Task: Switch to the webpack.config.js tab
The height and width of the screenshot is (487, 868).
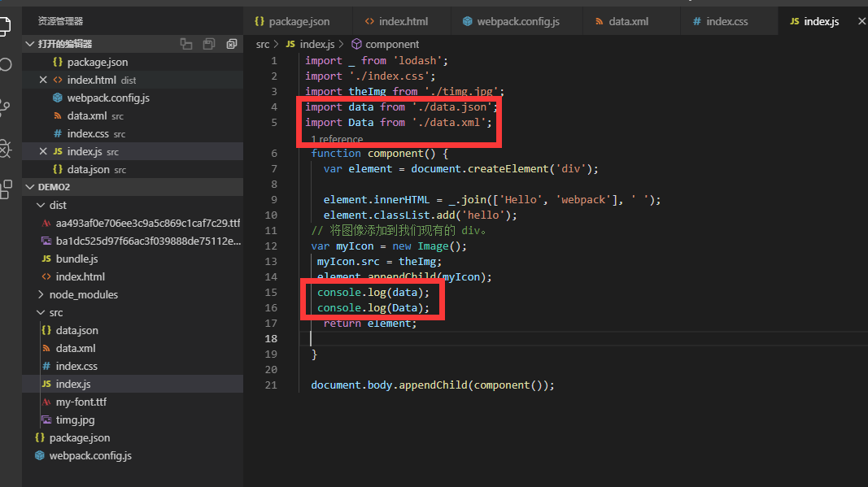Action: [517, 21]
